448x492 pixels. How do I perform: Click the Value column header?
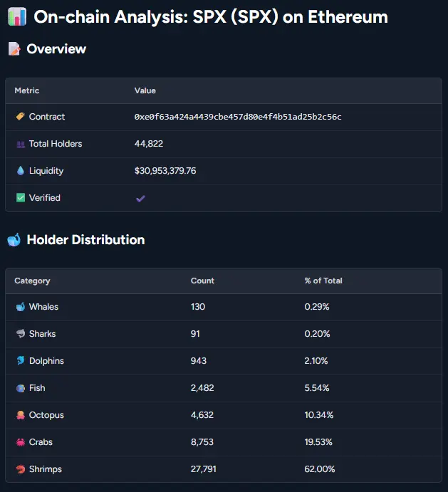coord(145,90)
